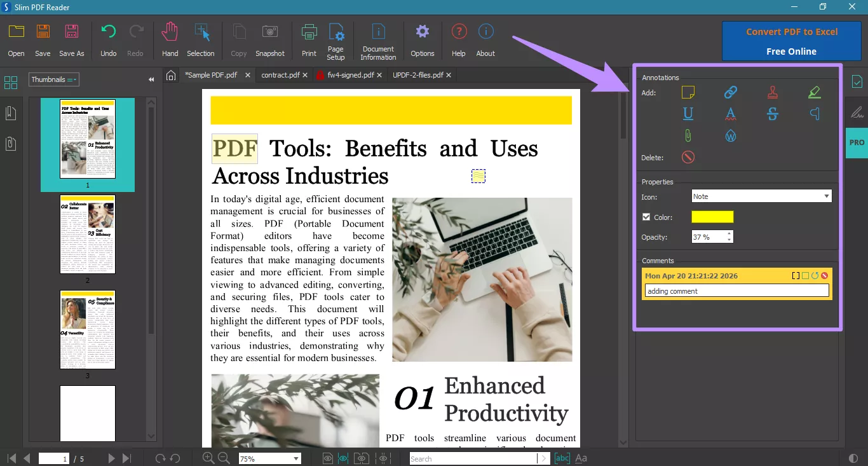Switch to the contract.pdf tab
Image resolution: width=868 pixels, height=466 pixels.
pyautogui.click(x=280, y=74)
